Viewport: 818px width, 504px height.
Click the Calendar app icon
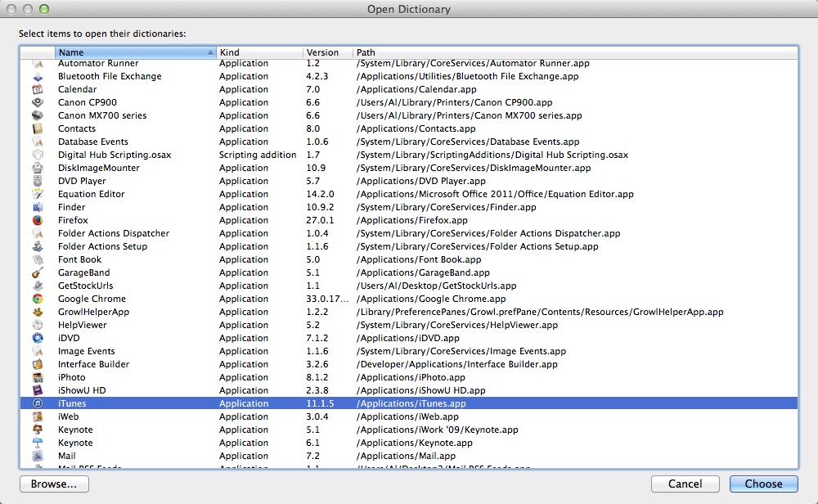point(38,90)
